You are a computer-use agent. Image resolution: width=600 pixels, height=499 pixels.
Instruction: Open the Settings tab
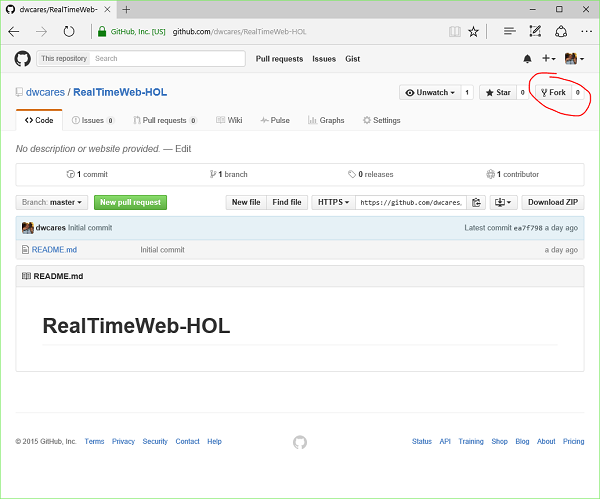382,120
